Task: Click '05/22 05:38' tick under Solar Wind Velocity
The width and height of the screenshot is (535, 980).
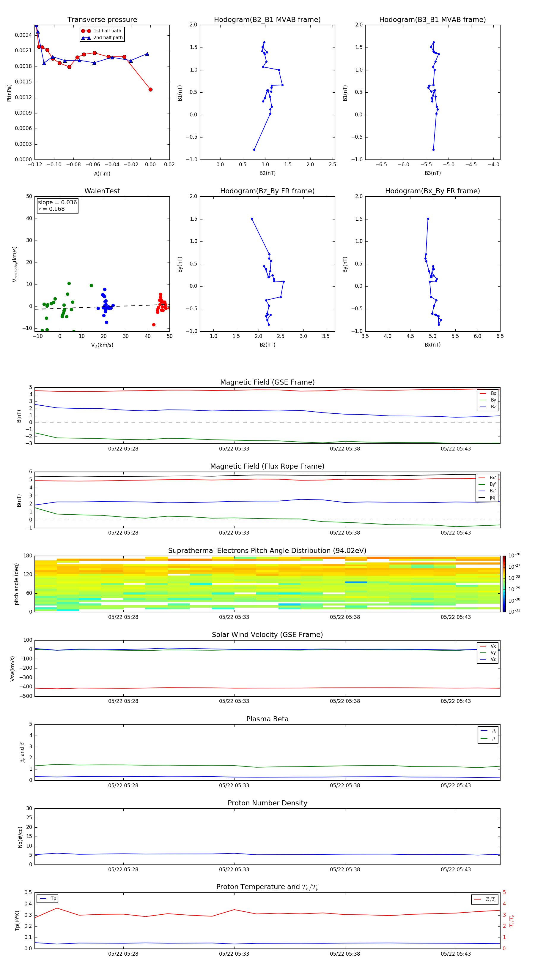Action: click(344, 701)
